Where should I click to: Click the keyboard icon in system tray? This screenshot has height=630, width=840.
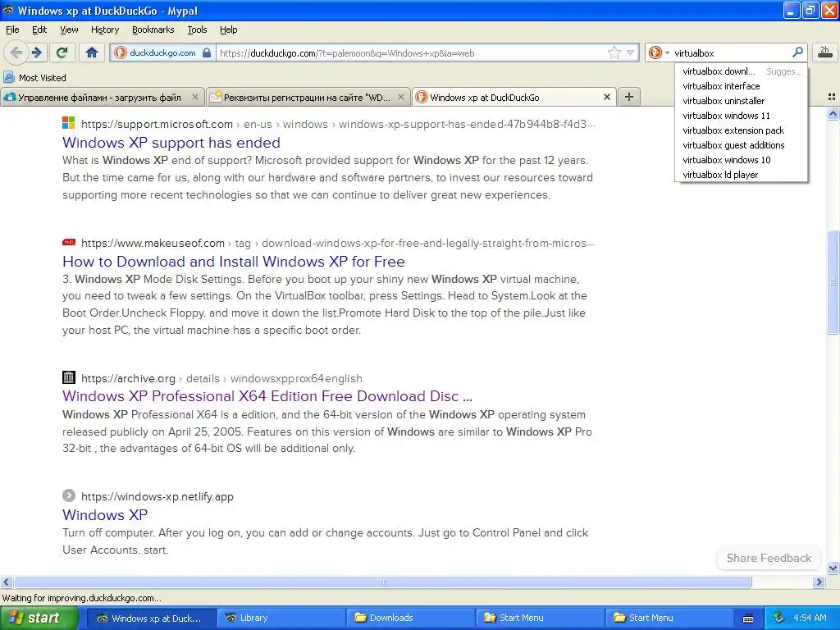tap(748, 619)
